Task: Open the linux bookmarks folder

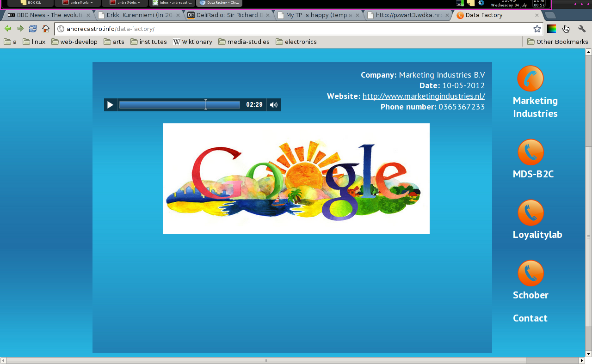Action: point(34,42)
